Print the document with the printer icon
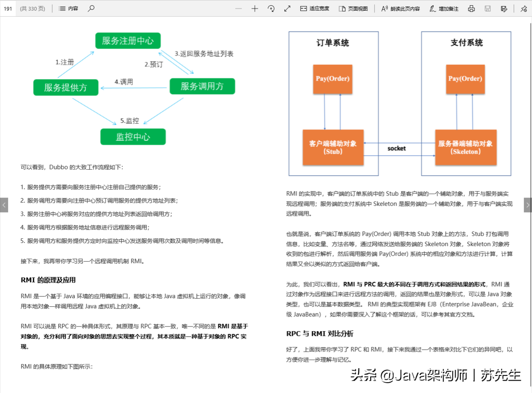Screen dimensions: 532x393 coord(472,9)
